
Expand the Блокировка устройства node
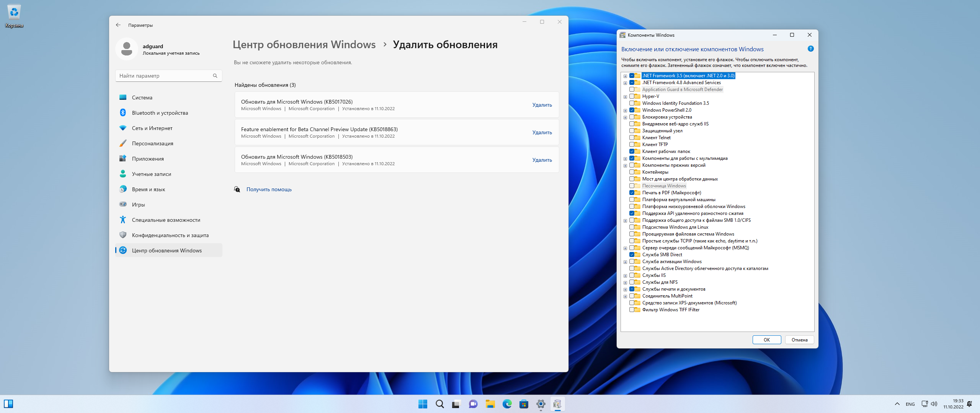pyautogui.click(x=625, y=117)
